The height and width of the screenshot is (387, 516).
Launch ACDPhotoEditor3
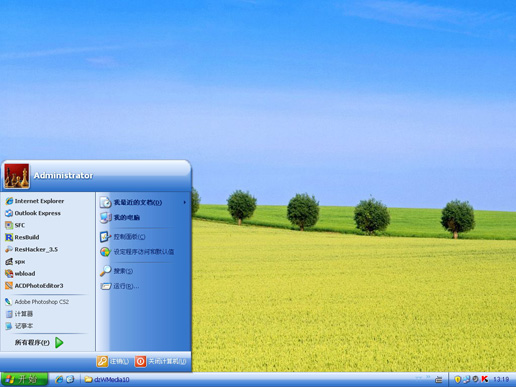click(34, 286)
